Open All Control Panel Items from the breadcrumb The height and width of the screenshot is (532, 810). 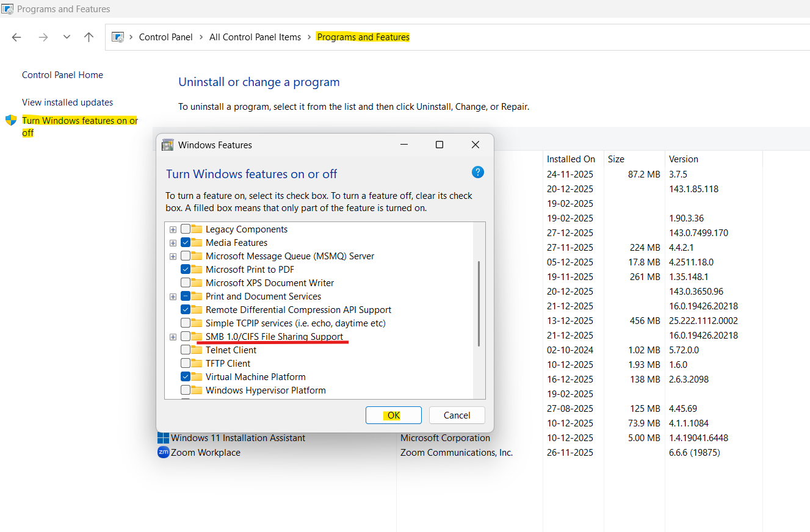click(x=255, y=37)
